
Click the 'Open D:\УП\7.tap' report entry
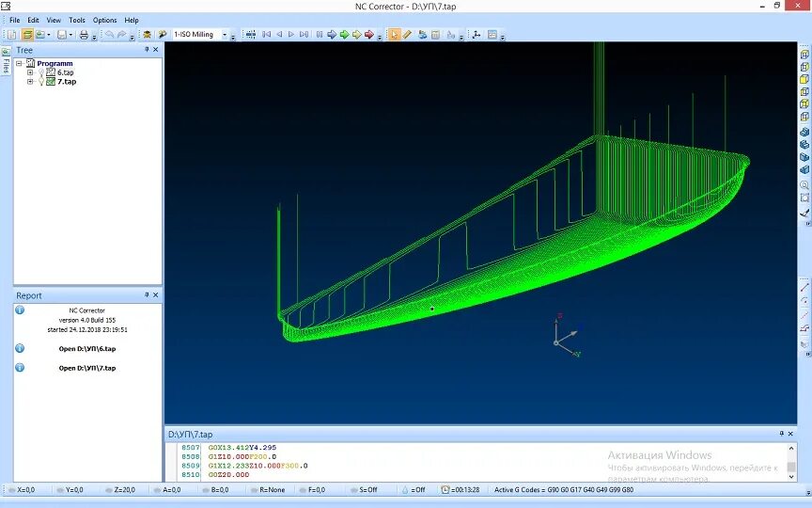coord(87,368)
